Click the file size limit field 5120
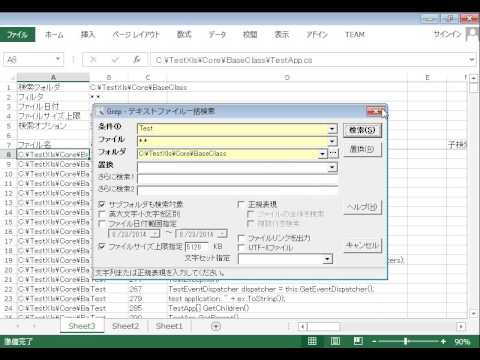 196,247
